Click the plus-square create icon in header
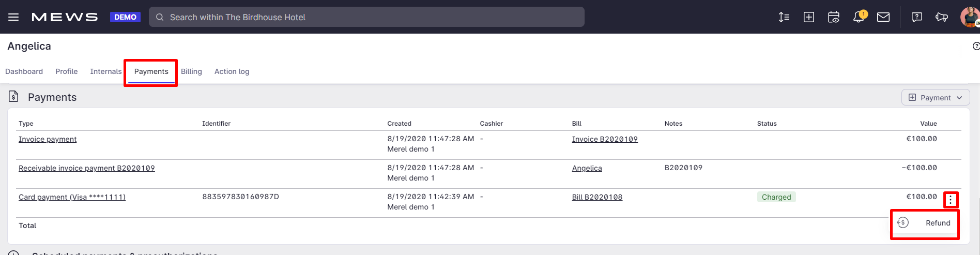Viewport: 980px width, 255px height. pyautogui.click(x=809, y=17)
